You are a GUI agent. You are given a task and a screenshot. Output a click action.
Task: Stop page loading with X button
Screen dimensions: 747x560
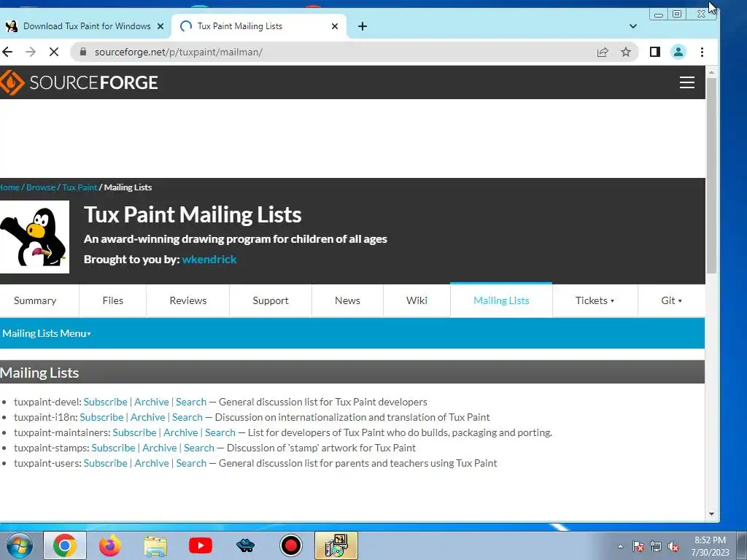pos(54,52)
